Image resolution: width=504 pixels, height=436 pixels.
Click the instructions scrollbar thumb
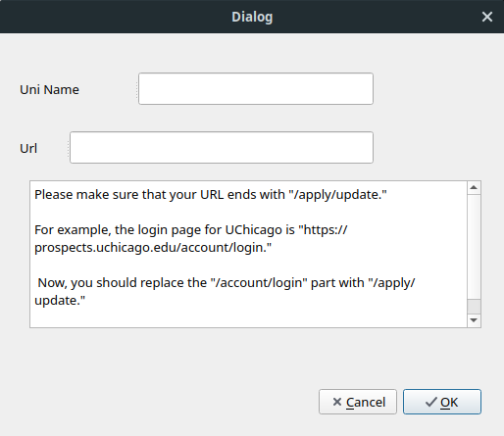click(474, 307)
